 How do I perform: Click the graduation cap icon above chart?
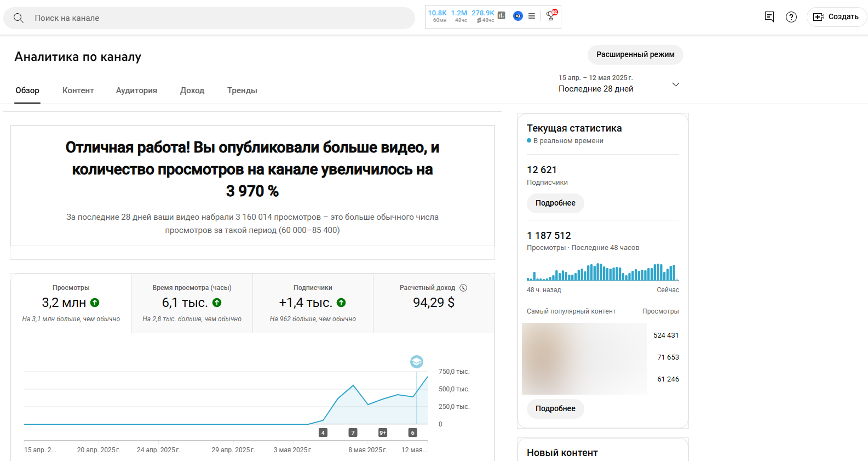[x=417, y=362]
